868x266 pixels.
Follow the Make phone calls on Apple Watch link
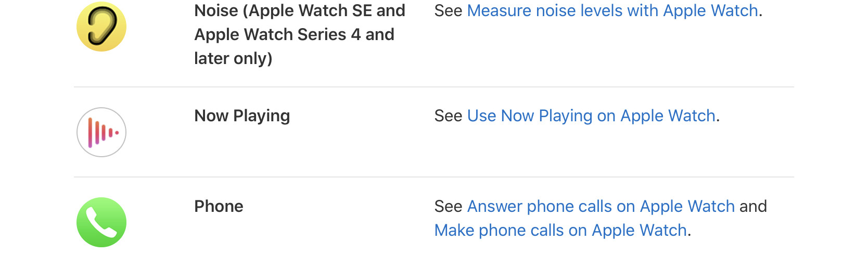coord(560,231)
